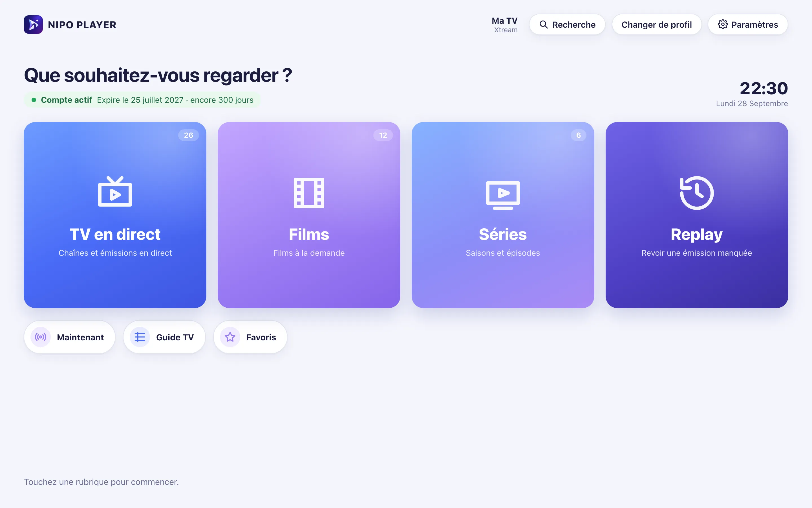The image size is (812, 508).
Task: Click Chaînes et émissions en direct subtitle
Action: [x=115, y=253]
